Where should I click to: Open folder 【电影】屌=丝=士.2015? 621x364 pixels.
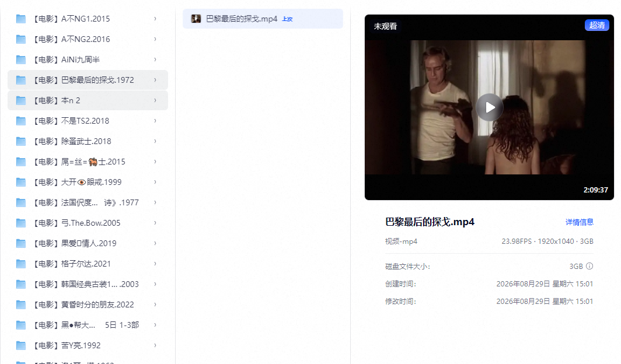pyautogui.click(x=88, y=162)
